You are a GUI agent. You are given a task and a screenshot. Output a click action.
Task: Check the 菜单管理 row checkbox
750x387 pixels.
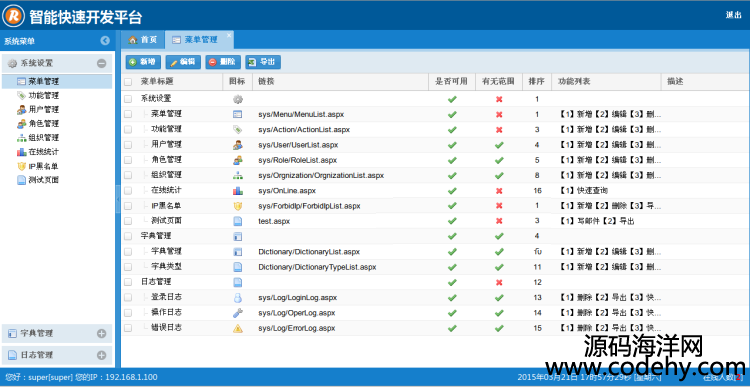[128, 114]
